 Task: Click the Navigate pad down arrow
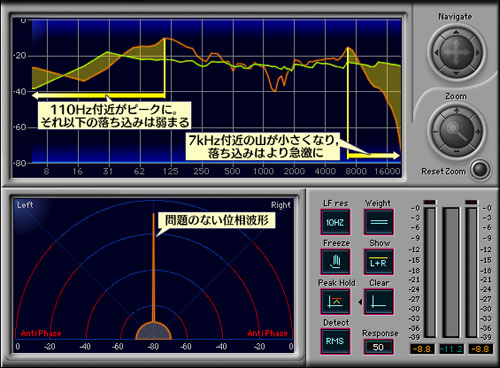coord(456,73)
